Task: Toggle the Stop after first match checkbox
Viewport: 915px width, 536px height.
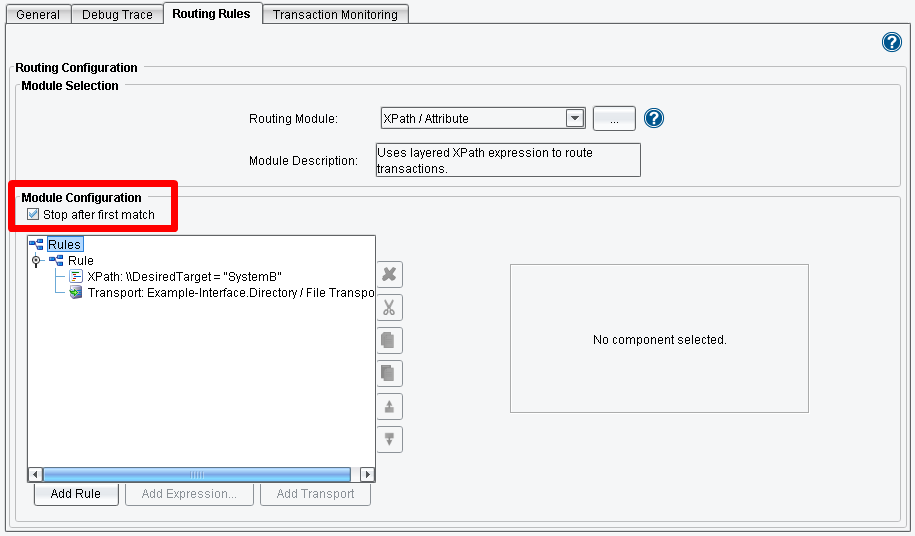Action: 34,215
